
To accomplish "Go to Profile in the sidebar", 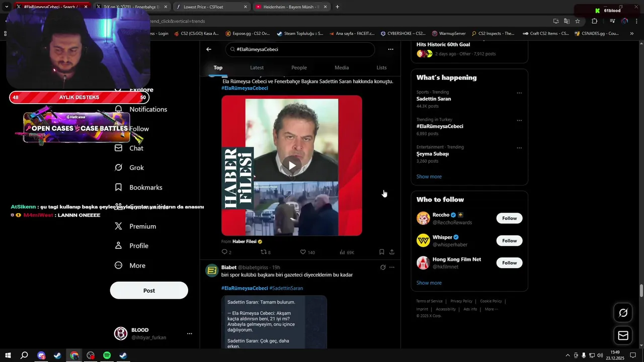I will pyautogui.click(x=131, y=246).
